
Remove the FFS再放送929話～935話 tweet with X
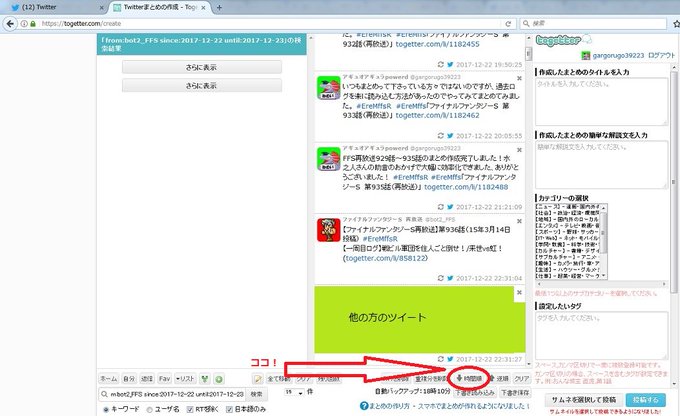tap(519, 150)
